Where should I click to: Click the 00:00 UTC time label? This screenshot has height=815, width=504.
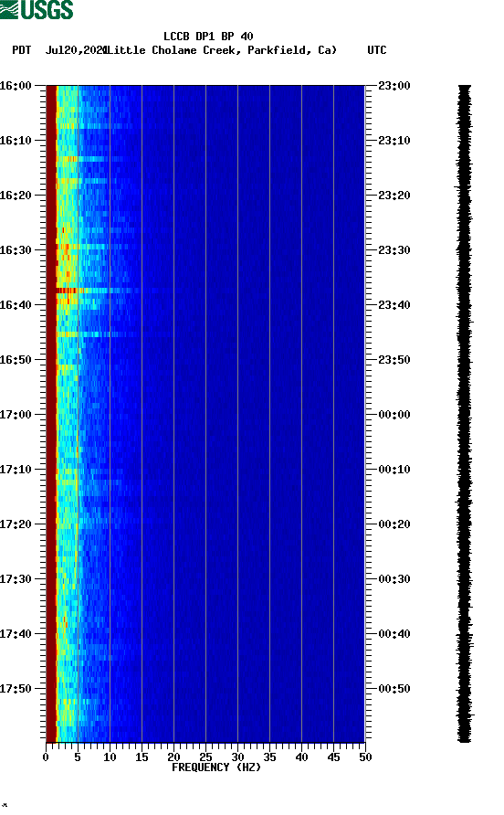[394, 414]
